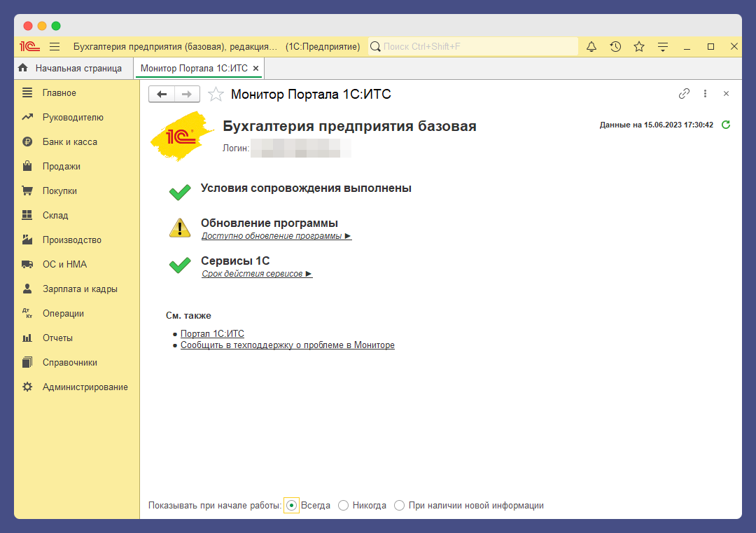The height and width of the screenshot is (533, 756).
Task: Click the Администрирование gear icon
Action: pos(27,387)
